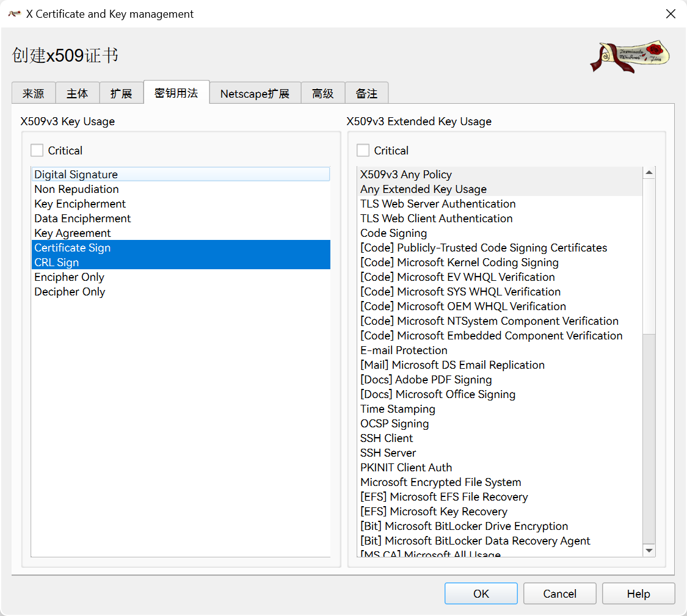Pick Code Signing extended usage
The image size is (687, 616).
coord(500,233)
